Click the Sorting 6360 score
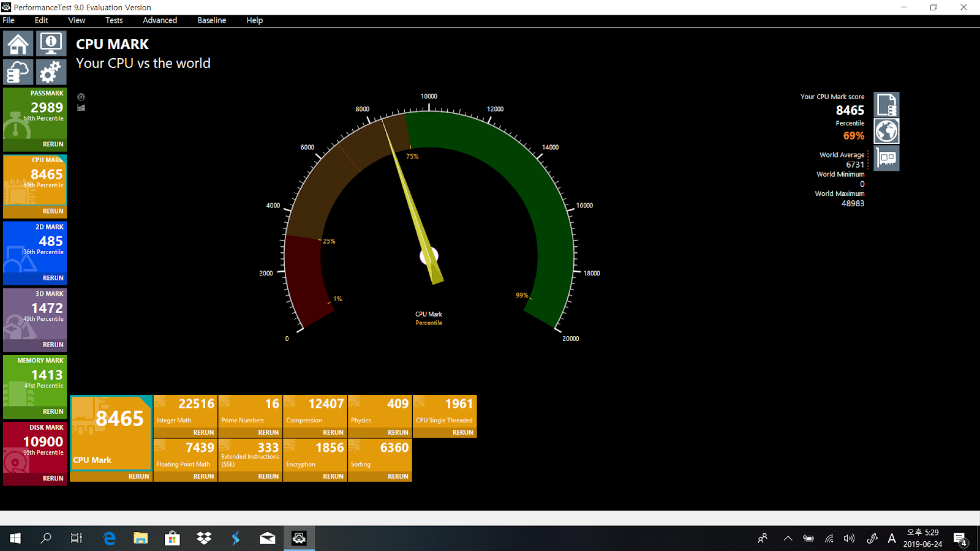This screenshot has width=980, height=551. coord(394,448)
